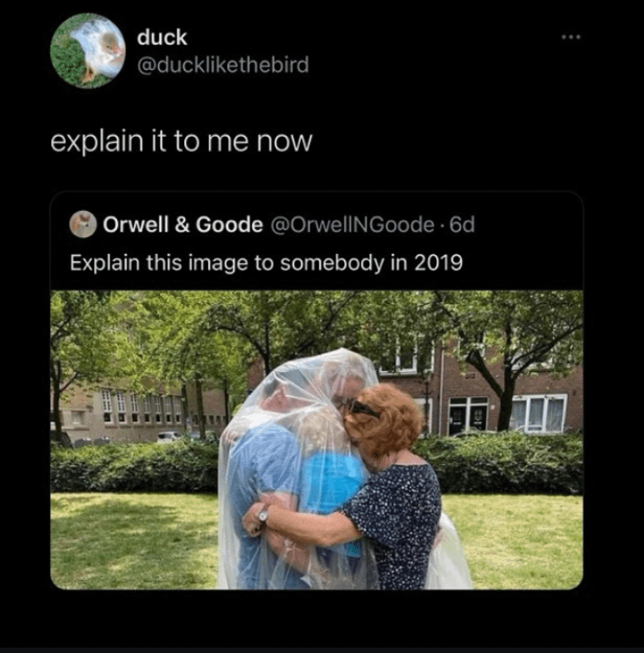Open the three-dot more options menu

coord(571,37)
